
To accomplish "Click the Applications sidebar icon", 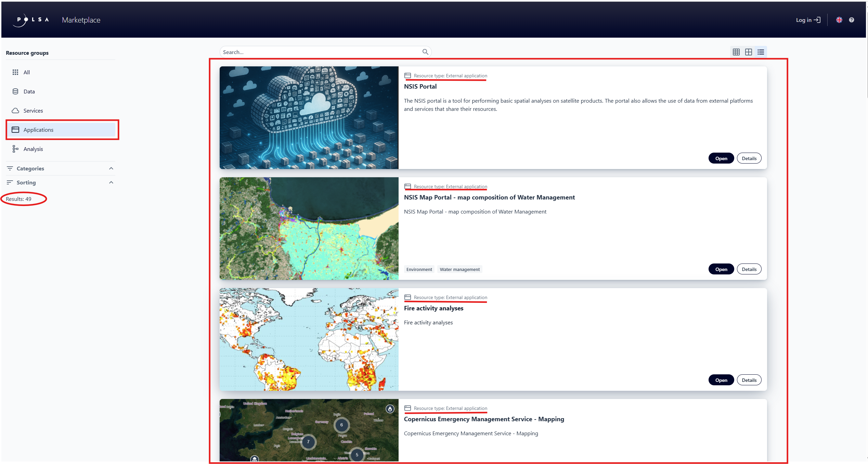I will [x=15, y=130].
